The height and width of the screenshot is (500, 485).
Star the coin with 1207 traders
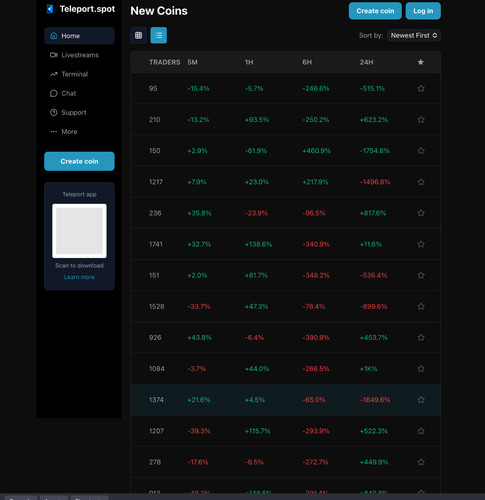(421, 431)
